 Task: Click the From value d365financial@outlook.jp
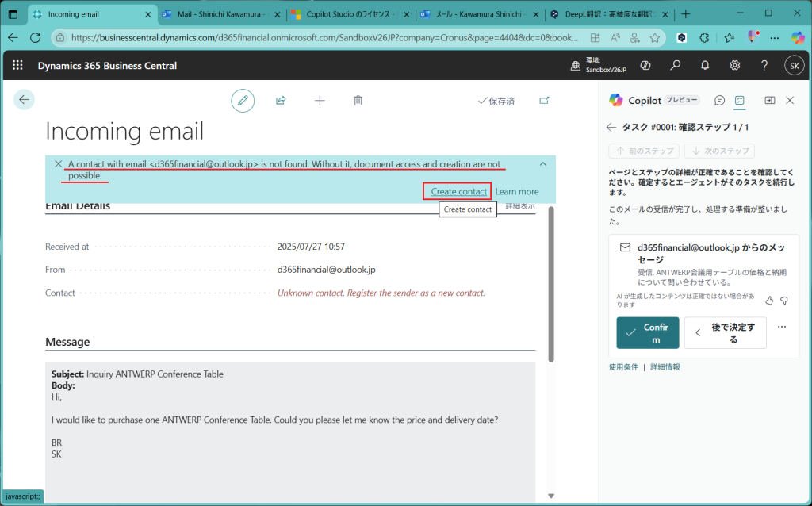(326, 270)
